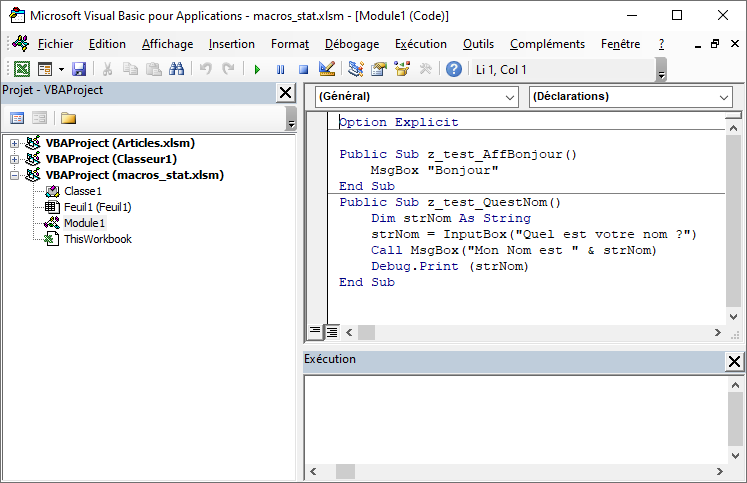Select VBAProject (macros_stat.xlsm) in tree
The height and width of the screenshot is (483, 747).
point(135,175)
